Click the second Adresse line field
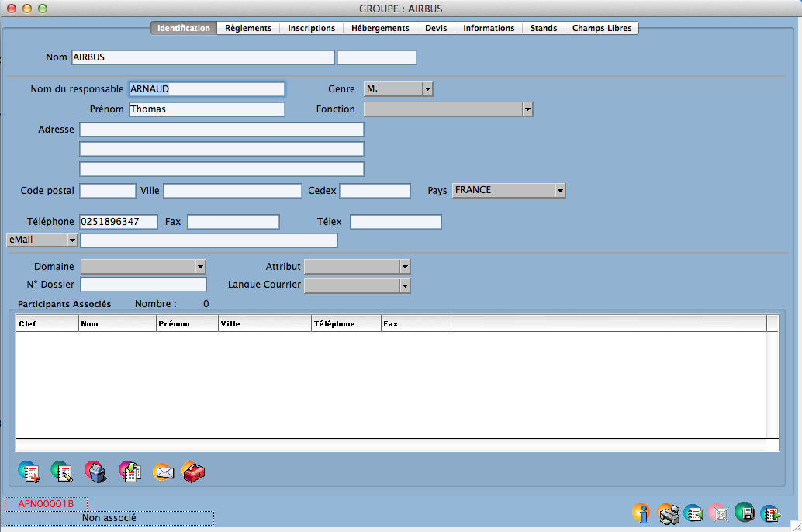Screen dimensions: 802x532 tap(222, 149)
